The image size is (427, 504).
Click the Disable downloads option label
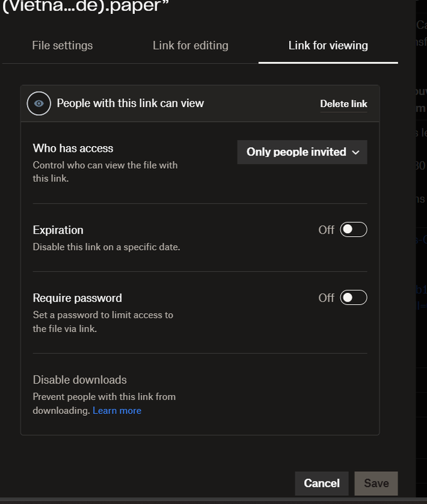point(80,380)
